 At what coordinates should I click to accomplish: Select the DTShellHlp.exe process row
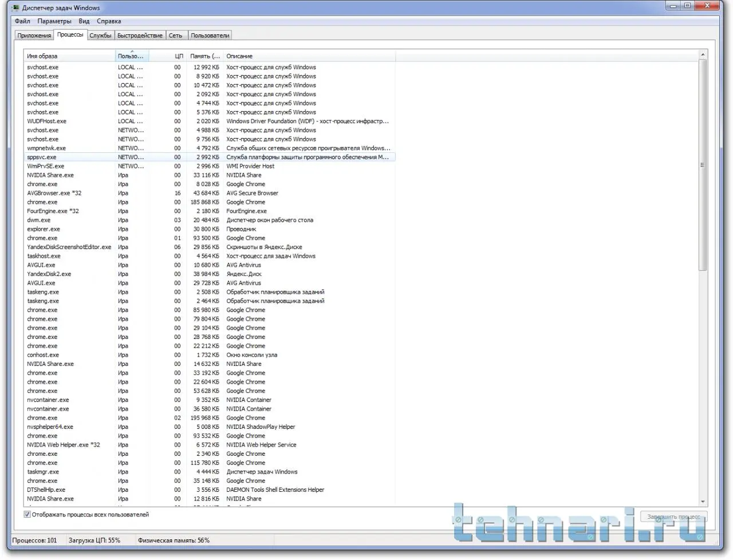click(210, 490)
